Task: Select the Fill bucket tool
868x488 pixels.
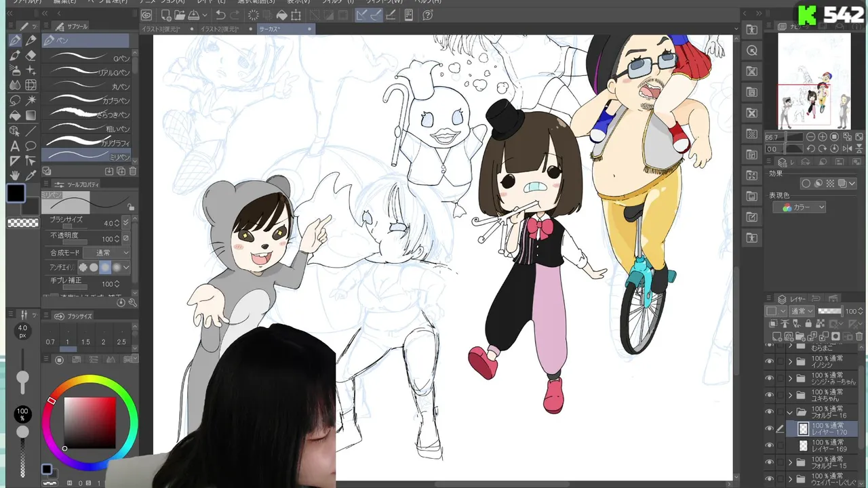Action: pyautogui.click(x=14, y=115)
